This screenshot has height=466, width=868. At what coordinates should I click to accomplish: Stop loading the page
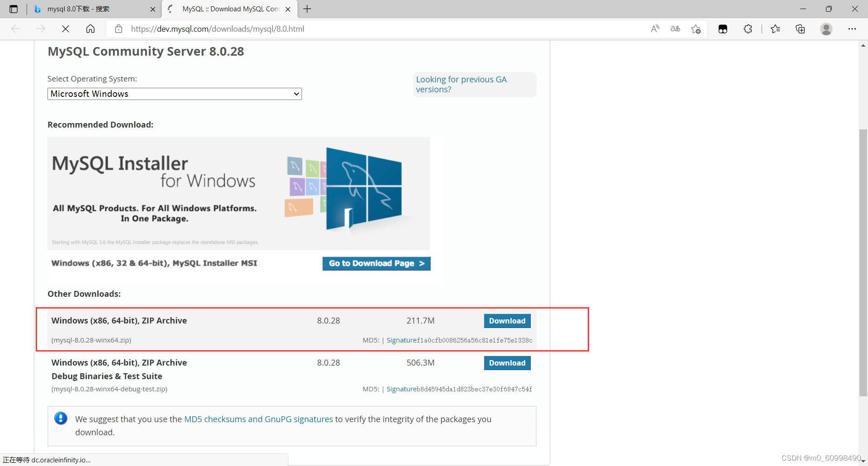tap(66, 29)
